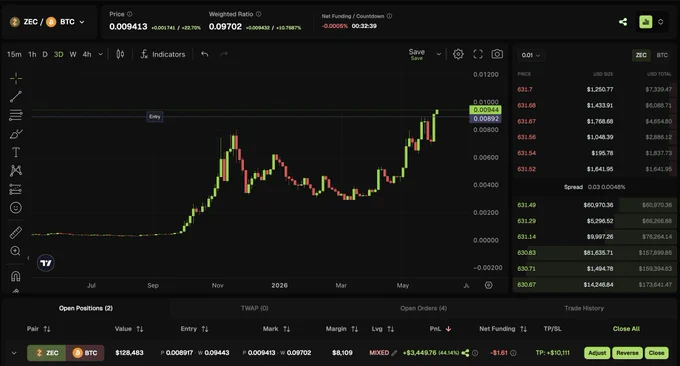The image size is (680, 366).
Task: Open the ZEC / BTC pair selector
Action: (47, 22)
